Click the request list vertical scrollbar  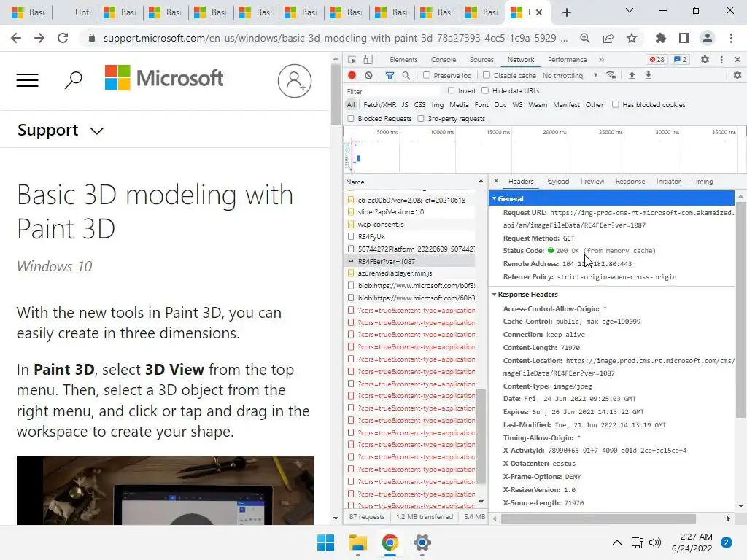[481, 436]
